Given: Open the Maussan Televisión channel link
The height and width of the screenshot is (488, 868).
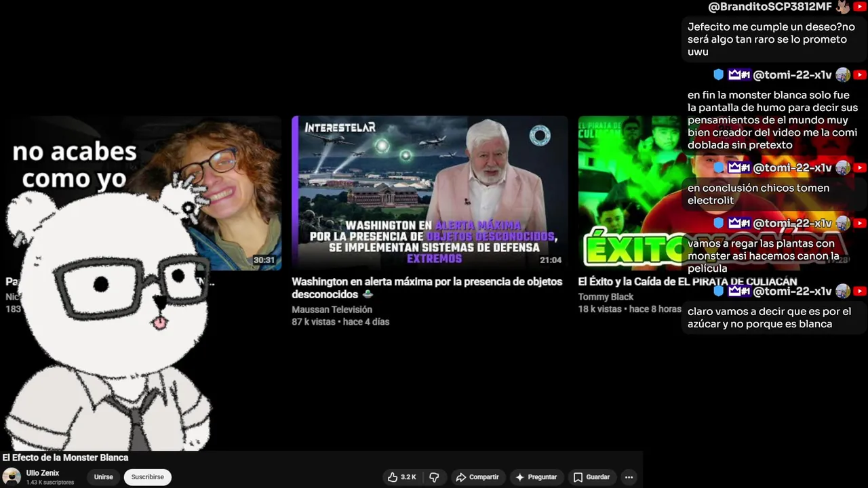Looking at the screenshot, I should [x=332, y=309].
